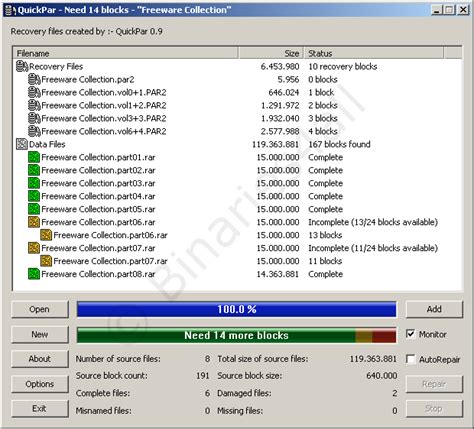Click Number of source files value 8
This screenshot has height=429, width=474.
coord(207,359)
